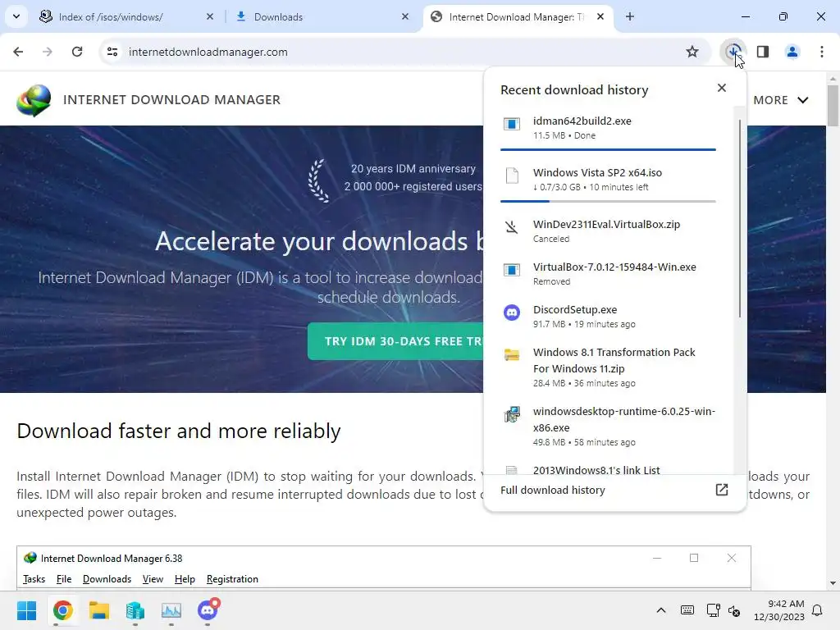Click the WinDev2311Eval.VirtualBox.zip filename
840x630 pixels.
pos(606,224)
